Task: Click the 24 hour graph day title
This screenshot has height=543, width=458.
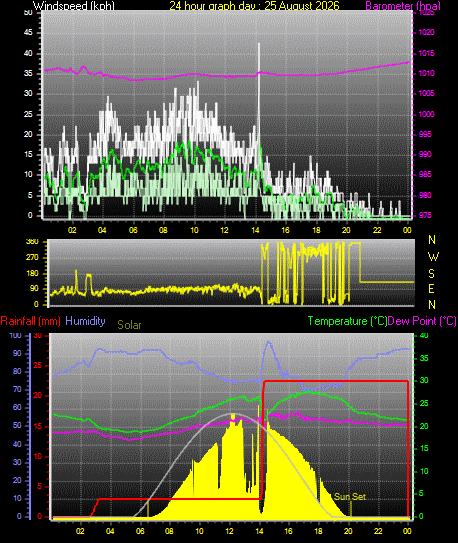Action: click(x=254, y=5)
